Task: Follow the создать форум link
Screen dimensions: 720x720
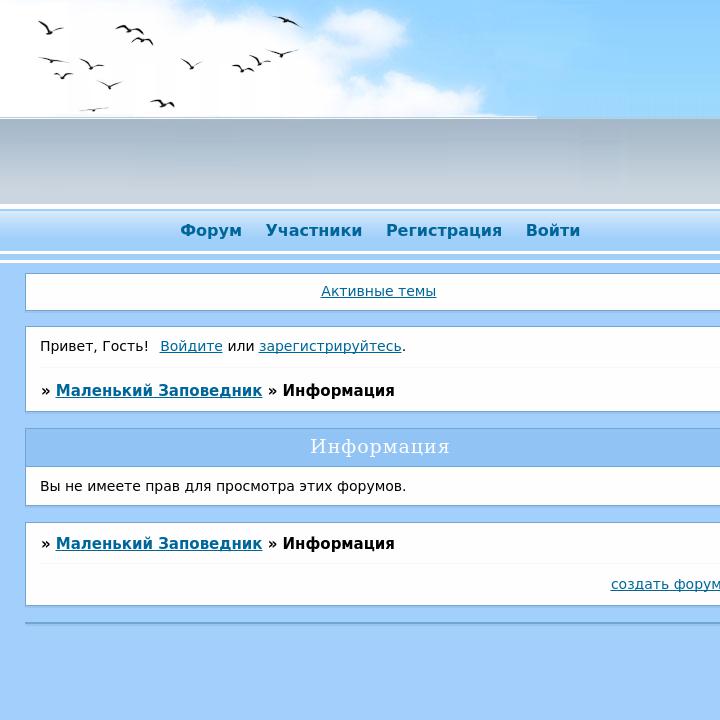Action: [665, 584]
